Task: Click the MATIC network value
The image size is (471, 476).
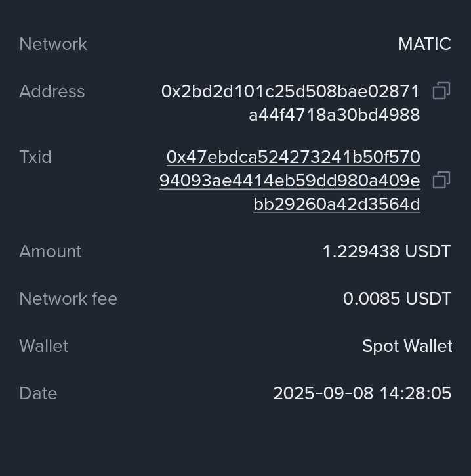Action: tap(424, 44)
